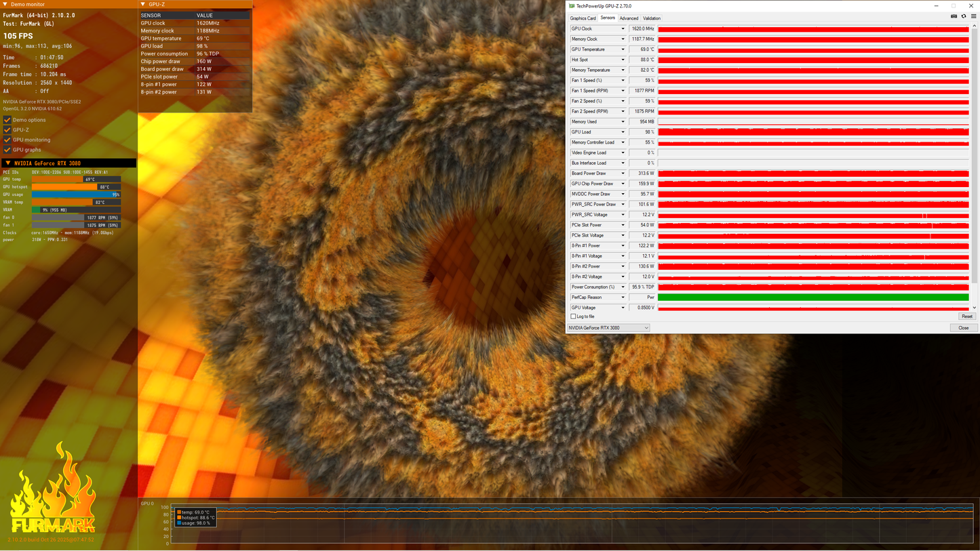Collapse the NVIDIA GeForce RTX 3080 section
This screenshot has width=980, height=551.
pyautogui.click(x=7, y=163)
